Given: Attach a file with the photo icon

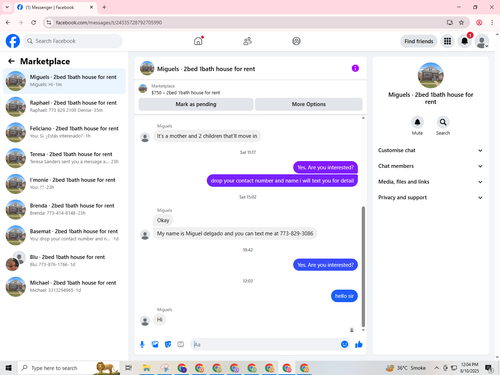Looking at the screenshot, I should (x=155, y=344).
